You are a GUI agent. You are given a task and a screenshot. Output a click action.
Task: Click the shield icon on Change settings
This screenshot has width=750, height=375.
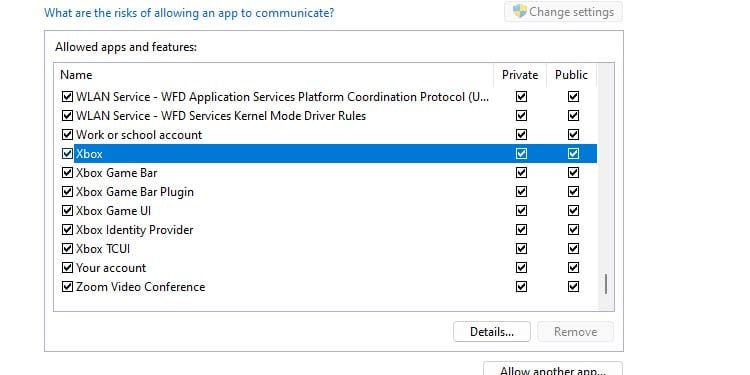tap(519, 11)
